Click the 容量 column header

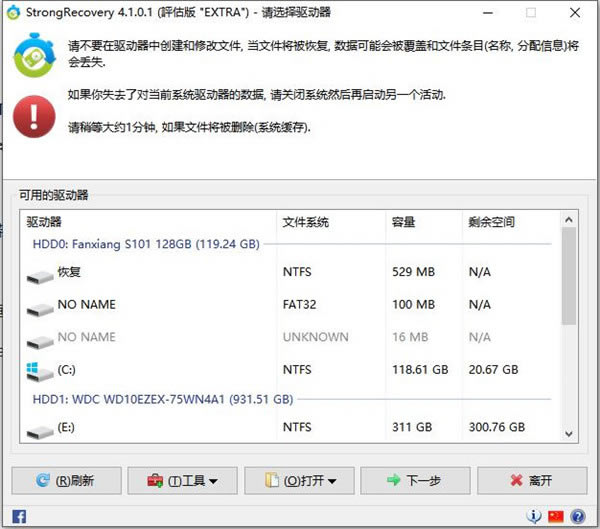[403, 222]
